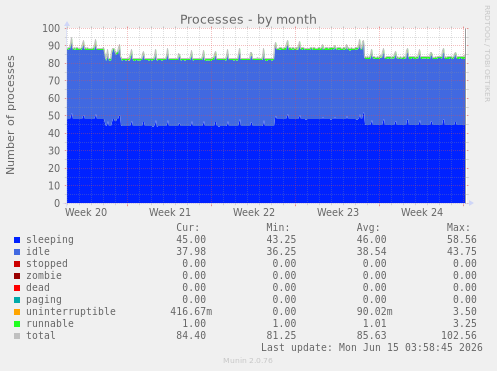Click the 'runnable' legend label
Image resolution: width=497 pixels, height=371 pixels.
[x=50, y=323]
